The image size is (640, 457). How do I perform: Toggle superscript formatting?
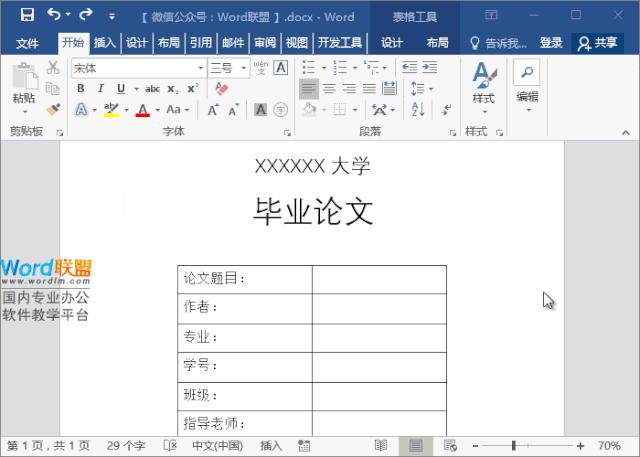(193, 89)
